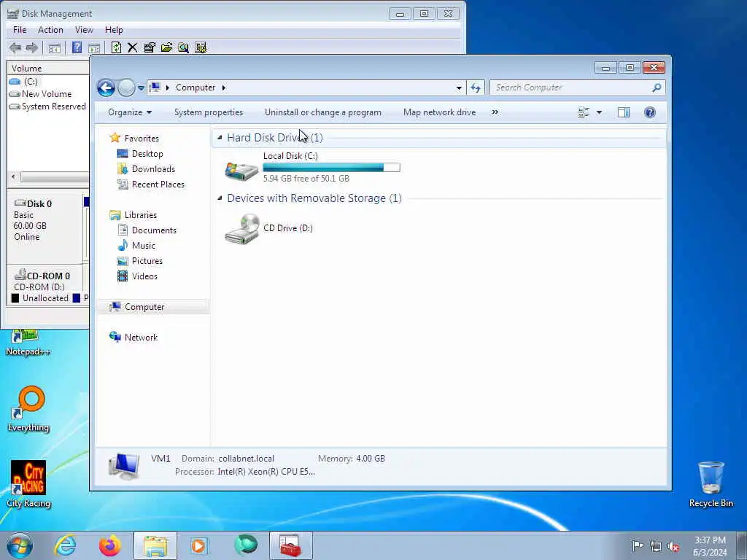This screenshot has width=747, height=560.
Task: Expand the address bar history dropdown
Action: pos(459,87)
